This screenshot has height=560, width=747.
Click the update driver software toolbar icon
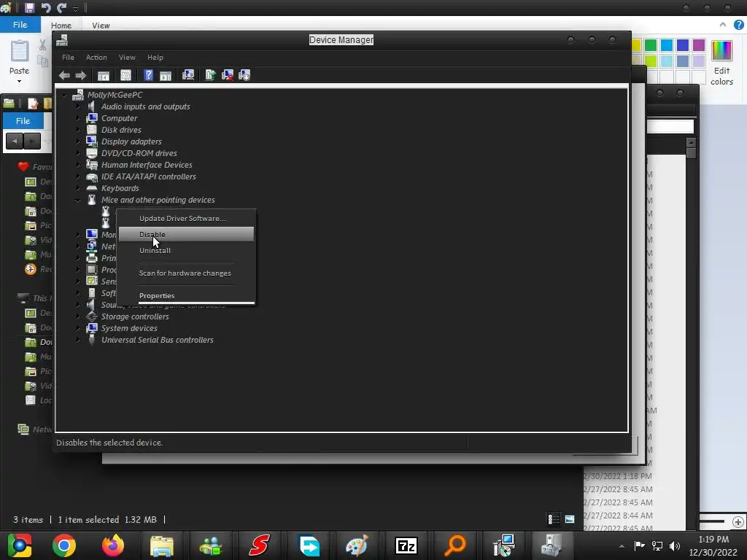point(211,75)
